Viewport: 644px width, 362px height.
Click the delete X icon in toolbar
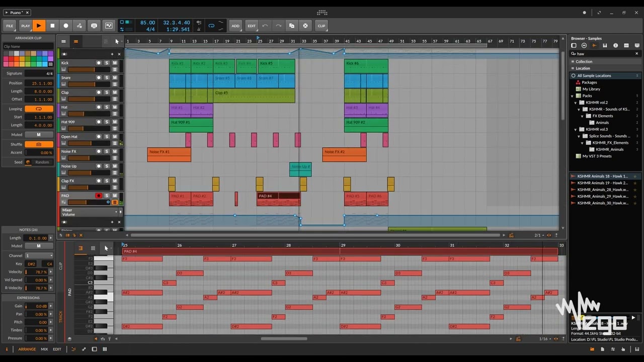(x=305, y=26)
